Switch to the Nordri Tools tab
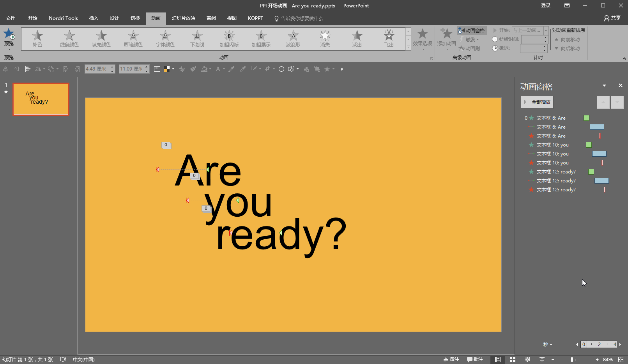Screen dimensions: 628x364 click(x=63, y=18)
